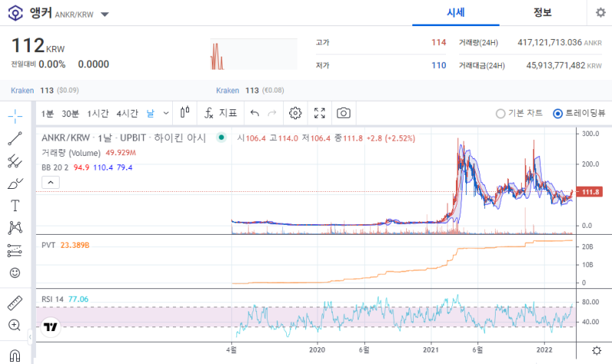Screen dimensions: 612x364
Task: Undo the last chart action
Action: (x=255, y=113)
